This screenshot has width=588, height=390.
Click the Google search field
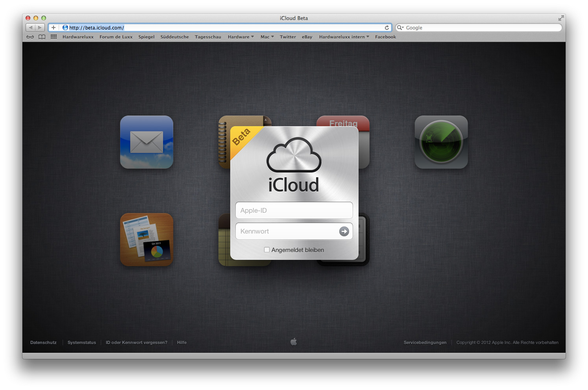point(479,28)
